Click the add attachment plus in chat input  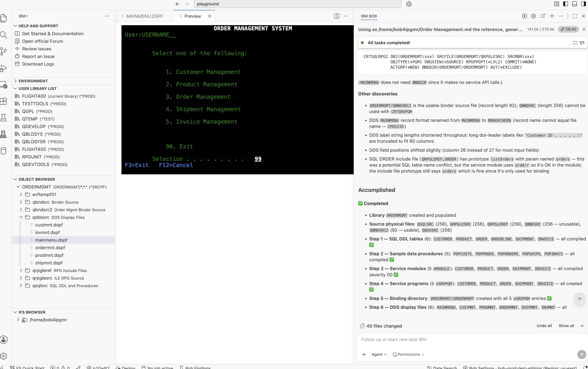364,354
